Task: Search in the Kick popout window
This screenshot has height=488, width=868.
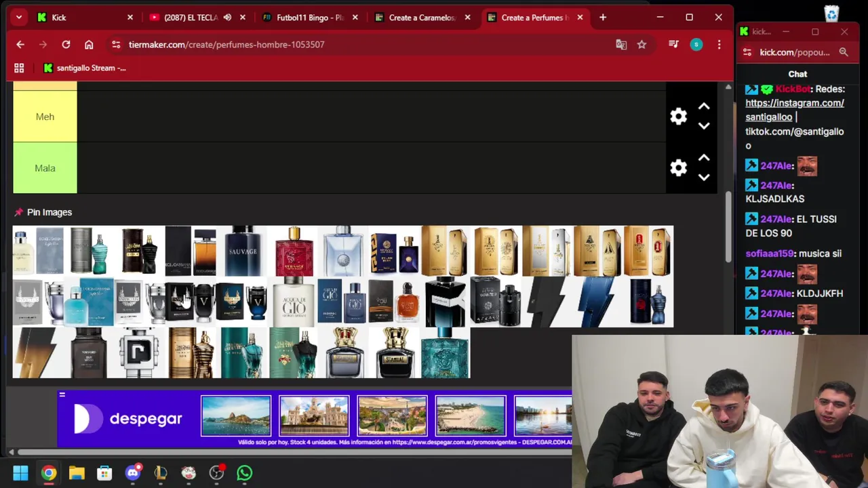Action: click(844, 52)
